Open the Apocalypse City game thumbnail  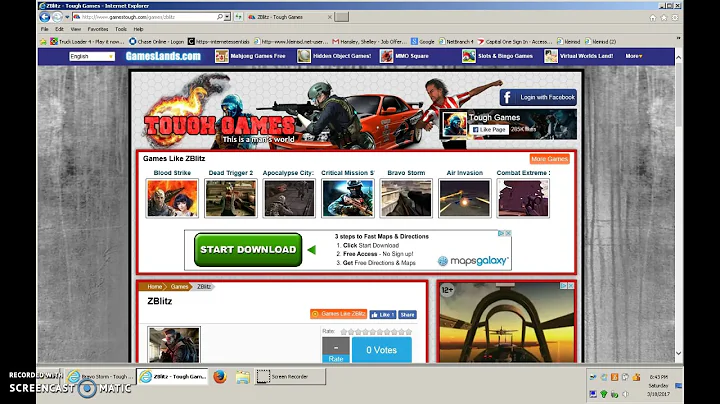(x=289, y=198)
